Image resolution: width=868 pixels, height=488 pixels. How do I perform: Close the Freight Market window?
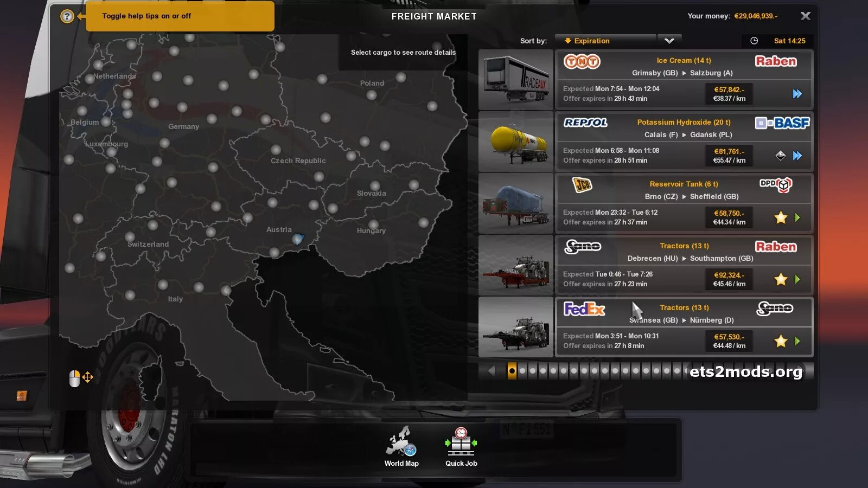[x=806, y=16]
